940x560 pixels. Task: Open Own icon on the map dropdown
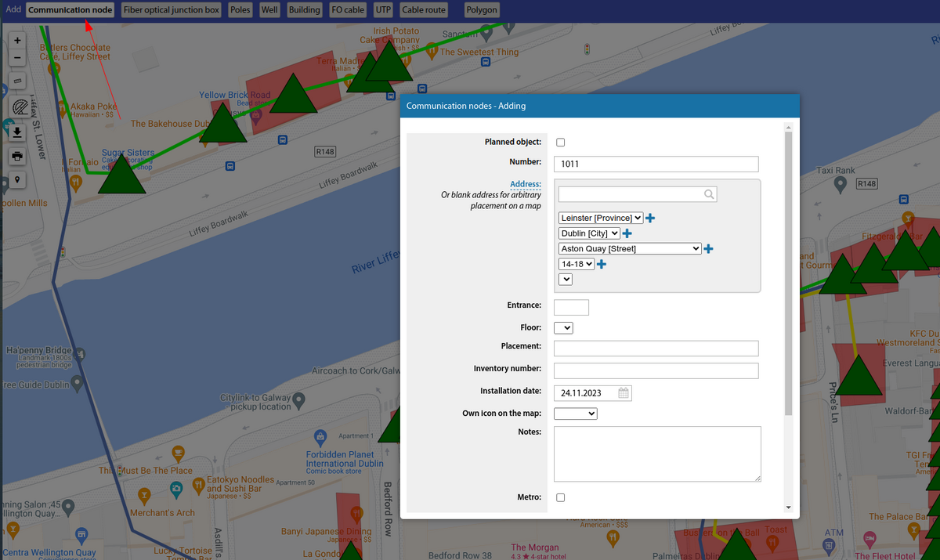[575, 414]
